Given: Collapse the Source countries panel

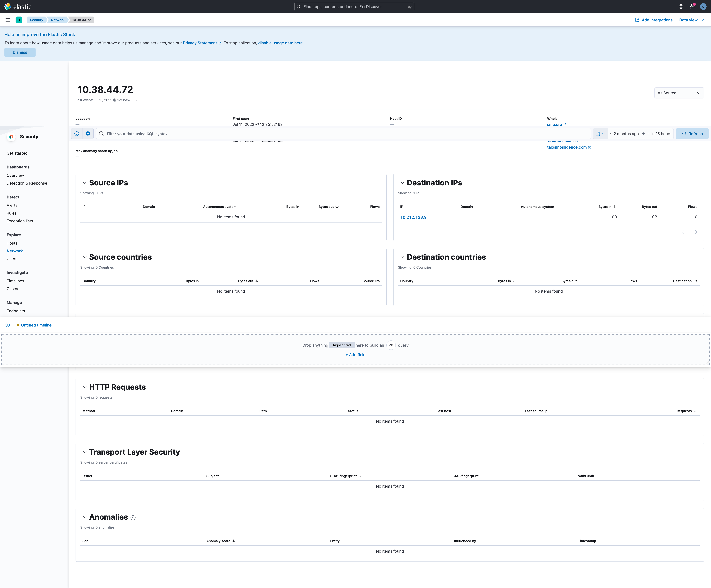Looking at the screenshot, I should pyautogui.click(x=85, y=257).
